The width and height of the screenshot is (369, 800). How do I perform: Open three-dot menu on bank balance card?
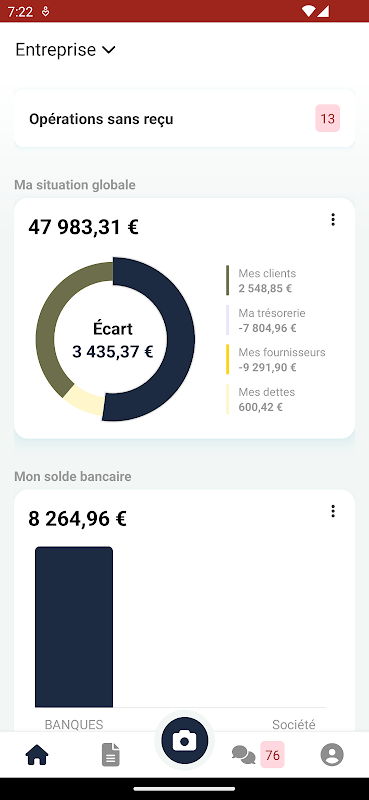click(x=333, y=511)
